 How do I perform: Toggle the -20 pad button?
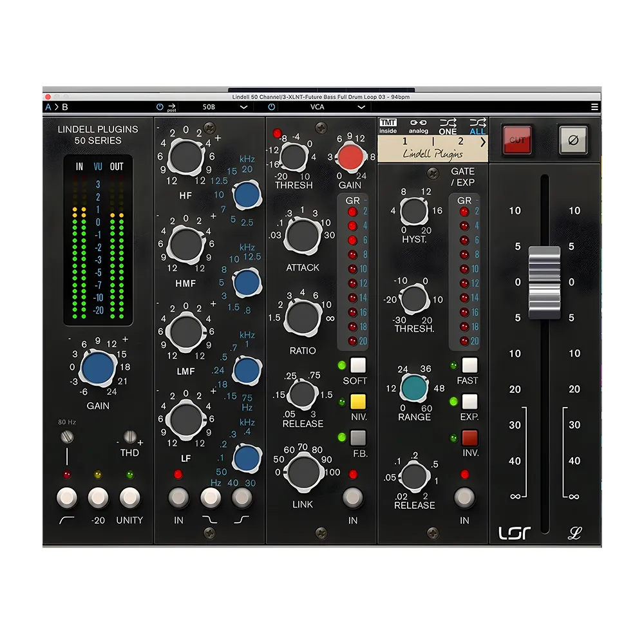pos(98,498)
